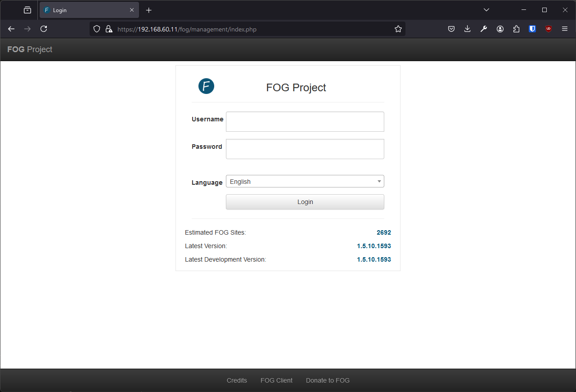
Task: Click the wrench developer tools icon
Action: (x=484, y=29)
